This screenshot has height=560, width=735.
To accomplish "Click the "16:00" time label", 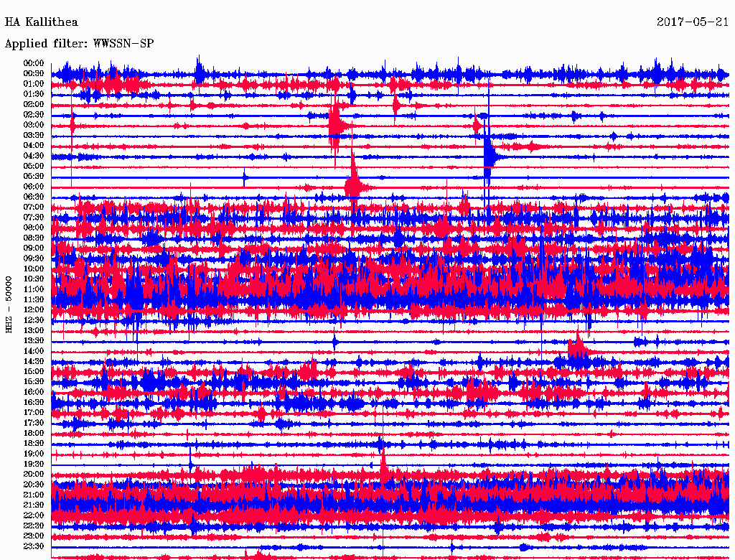I will click(34, 392).
